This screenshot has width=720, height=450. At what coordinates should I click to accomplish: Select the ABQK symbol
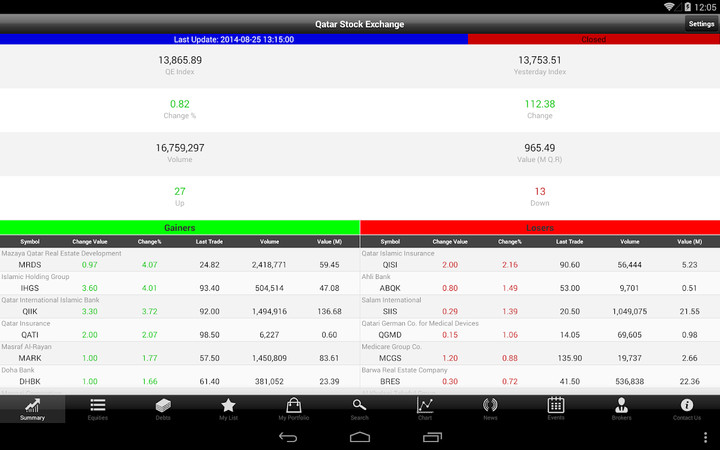(x=390, y=288)
